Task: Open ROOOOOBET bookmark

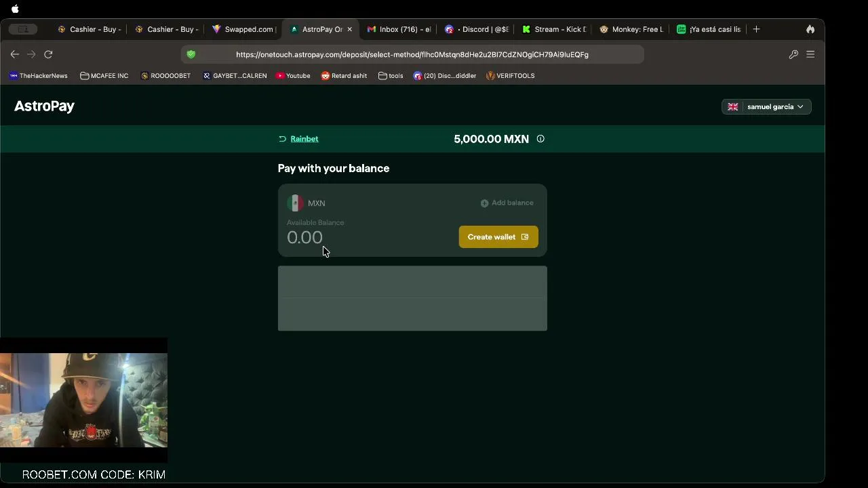Action: click(165, 76)
